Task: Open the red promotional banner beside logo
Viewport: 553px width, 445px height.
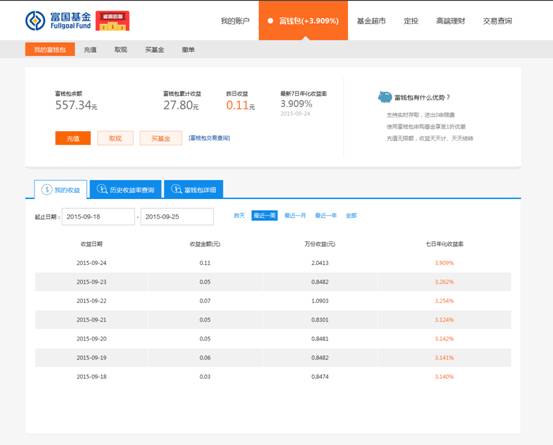Action: coord(113,21)
